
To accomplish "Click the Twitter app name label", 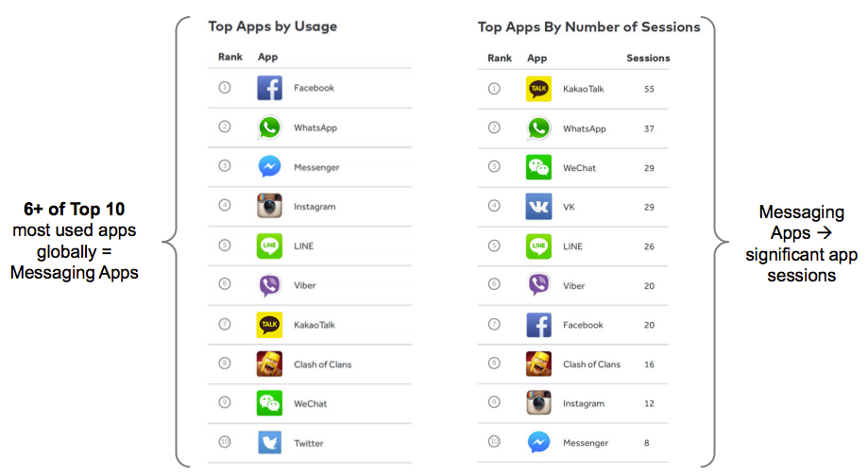I will coord(309,443).
